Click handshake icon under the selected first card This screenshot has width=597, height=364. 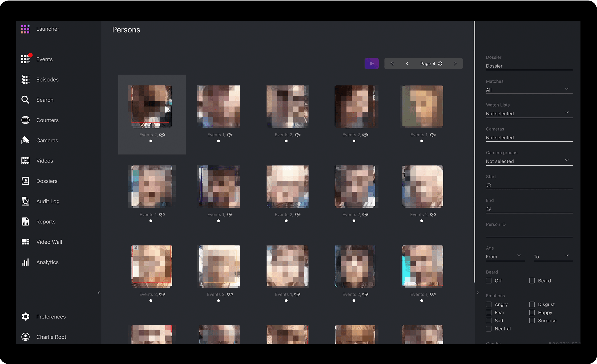click(x=162, y=135)
